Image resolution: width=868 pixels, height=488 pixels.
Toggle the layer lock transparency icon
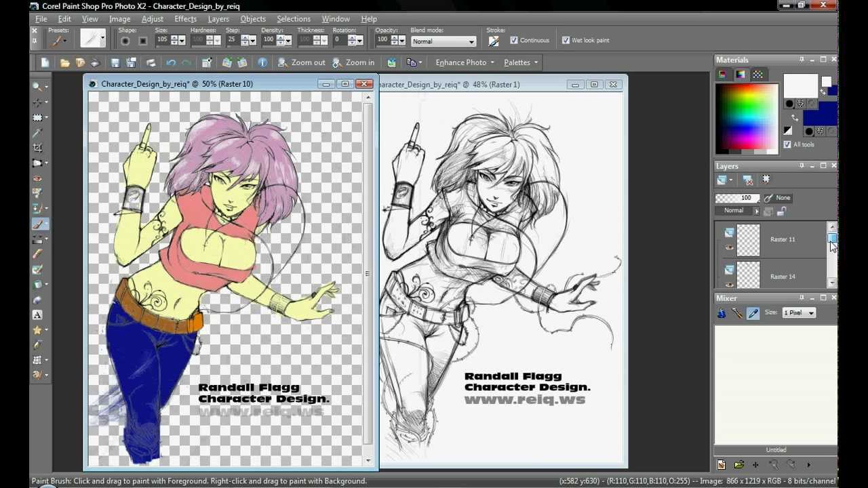(781, 211)
